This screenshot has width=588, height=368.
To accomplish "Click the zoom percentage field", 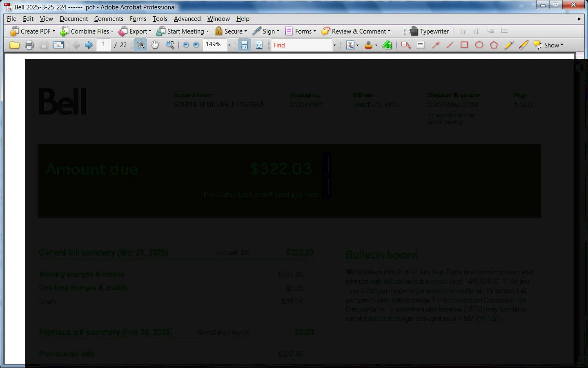I will click(215, 45).
